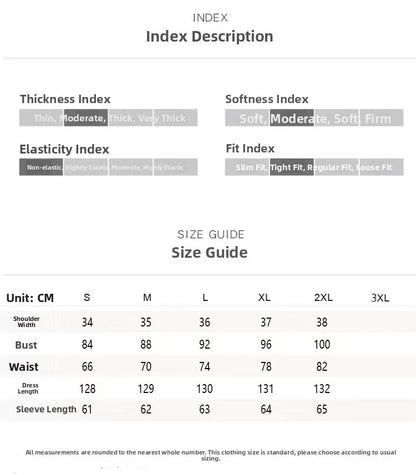Select the S size column header
The image size is (416, 475).
tap(87, 297)
